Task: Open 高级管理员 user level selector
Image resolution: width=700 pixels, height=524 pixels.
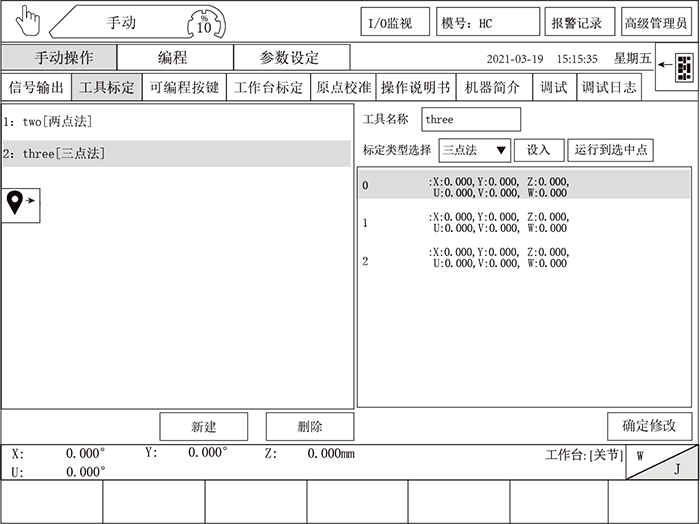Action: (655, 23)
